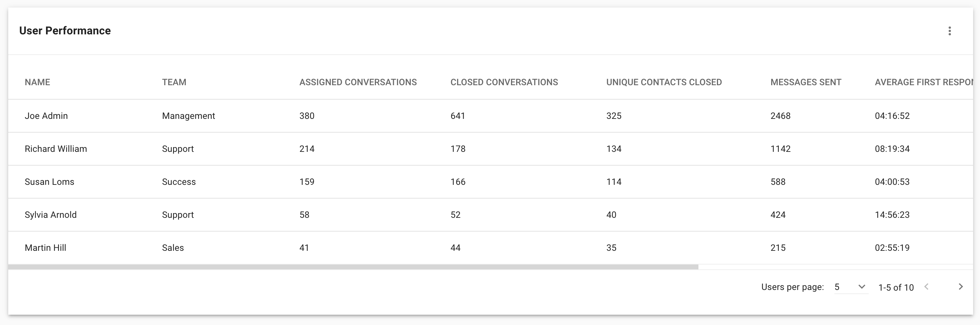Image resolution: width=980 pixels, height=325 pixels.
Task: Select the Joe Admin row
Action: [491, 116]
